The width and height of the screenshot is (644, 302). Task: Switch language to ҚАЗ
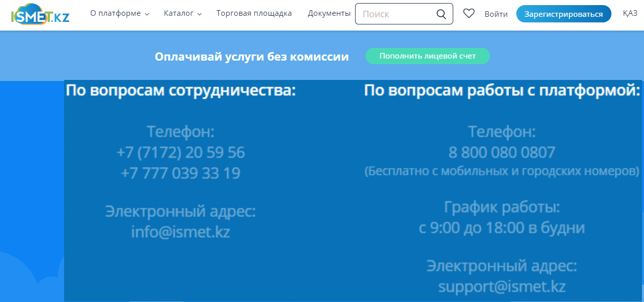(x=630, y=14)
